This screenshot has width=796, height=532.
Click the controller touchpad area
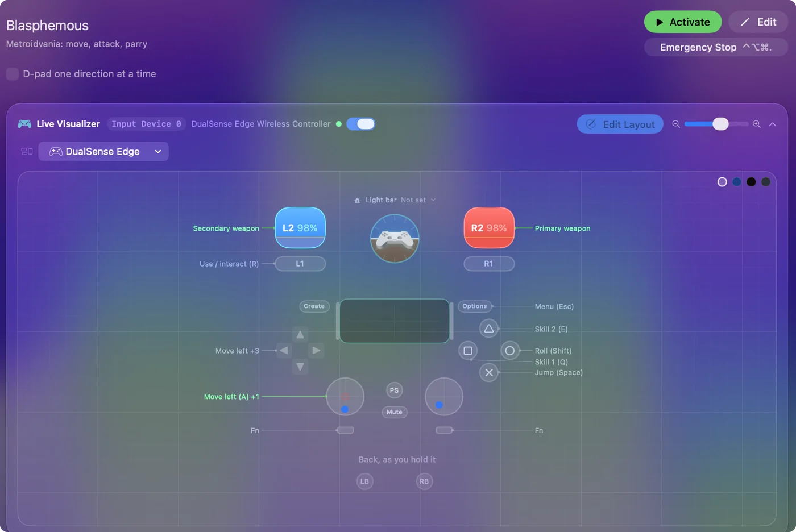coord(395,321)
